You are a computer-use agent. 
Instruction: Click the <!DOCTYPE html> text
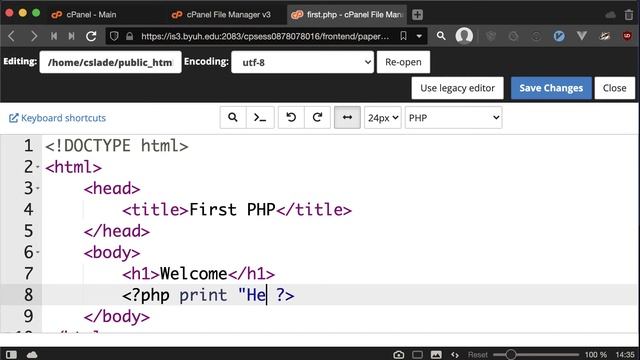117,146
